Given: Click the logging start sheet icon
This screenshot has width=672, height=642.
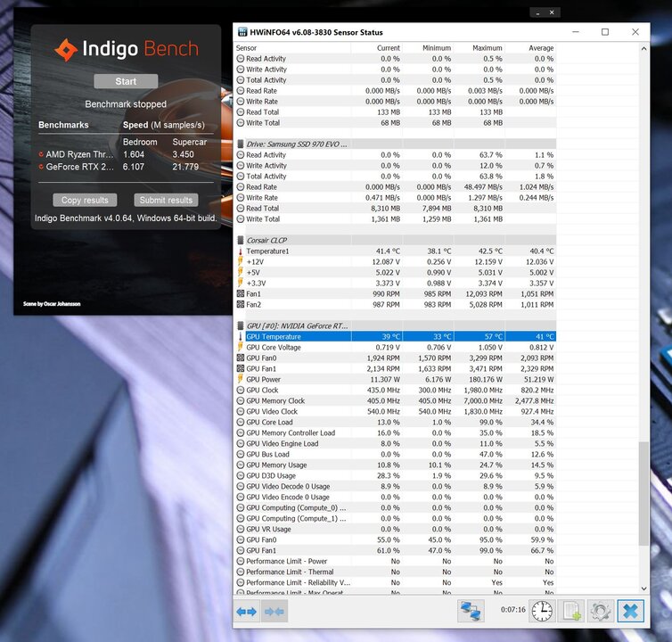Looking at the screenshot, I should pyautogui.click(x=571, y=611).
